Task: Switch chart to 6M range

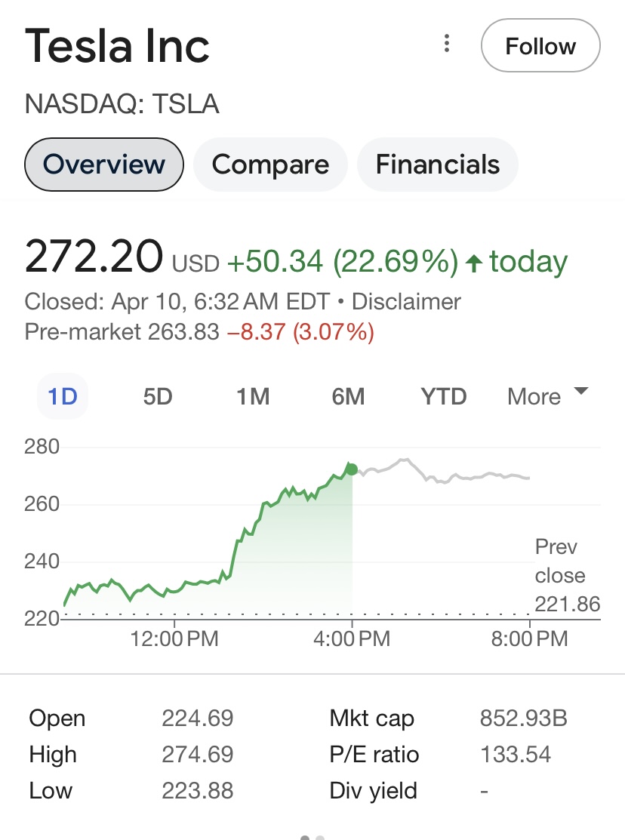Action: (348, 396)
